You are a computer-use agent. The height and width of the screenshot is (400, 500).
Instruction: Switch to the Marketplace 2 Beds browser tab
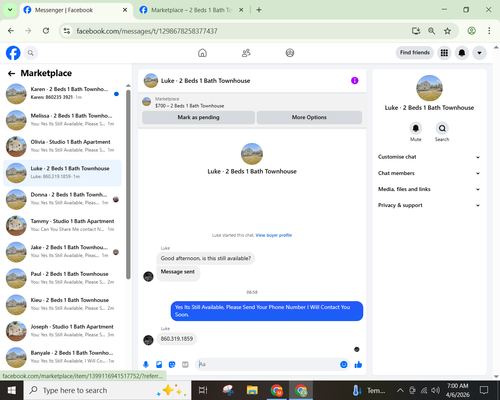click(192, 10)
